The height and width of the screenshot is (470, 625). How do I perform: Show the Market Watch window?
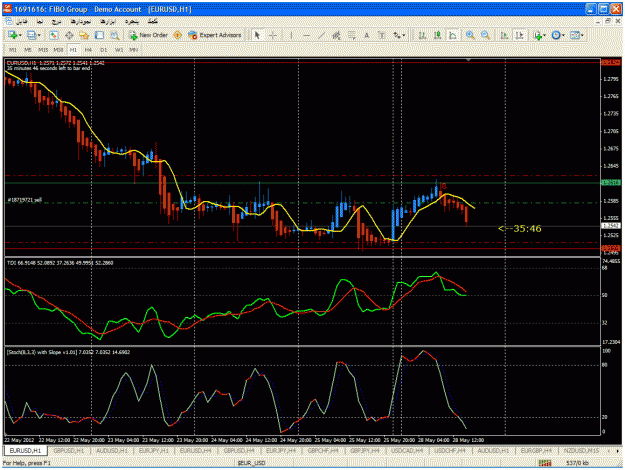(x=53, y=35)
